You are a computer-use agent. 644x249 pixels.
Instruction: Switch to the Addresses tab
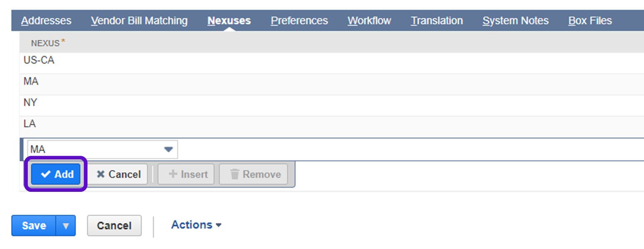pyautogui.click(x=46, y=21)
